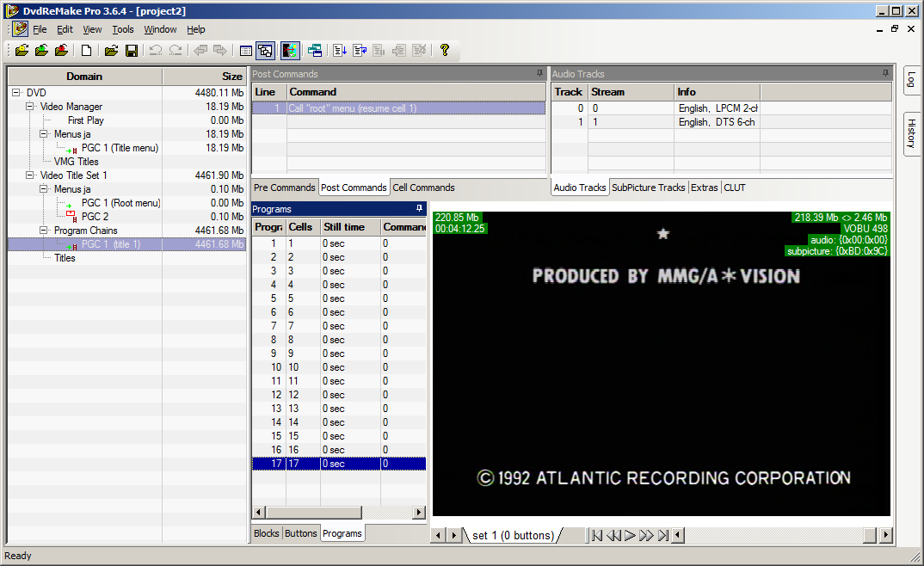Open the CLUT tab

(735, 188)
